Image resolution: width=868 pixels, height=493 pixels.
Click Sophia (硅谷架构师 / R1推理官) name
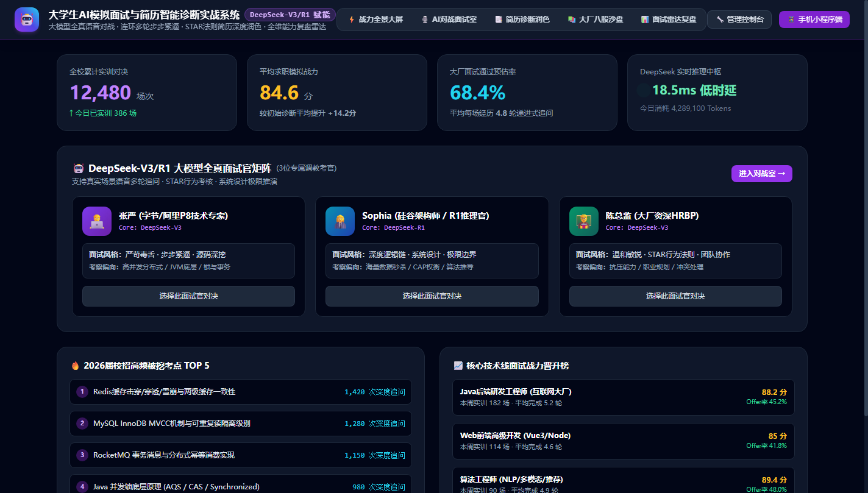[x=425, y=216]
